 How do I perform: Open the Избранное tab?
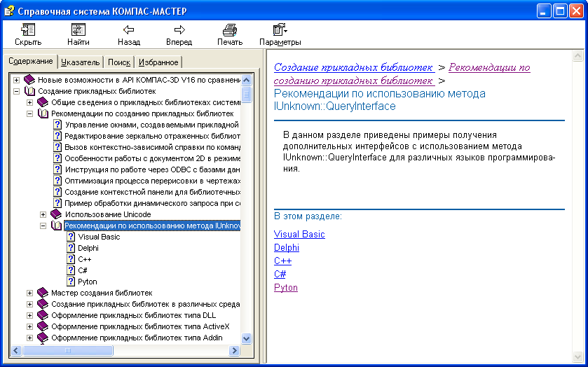(158, 62)
